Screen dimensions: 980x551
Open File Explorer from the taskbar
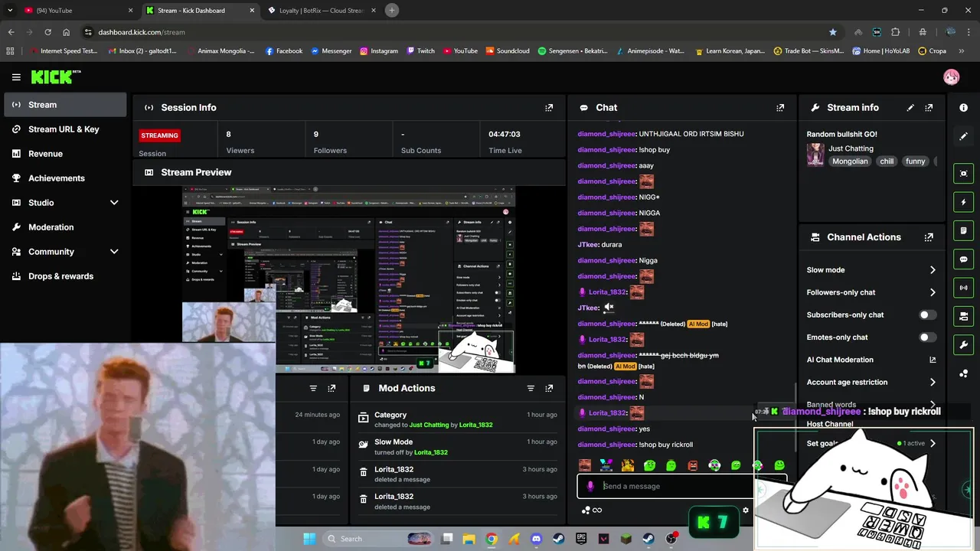[x=469, y=539]
